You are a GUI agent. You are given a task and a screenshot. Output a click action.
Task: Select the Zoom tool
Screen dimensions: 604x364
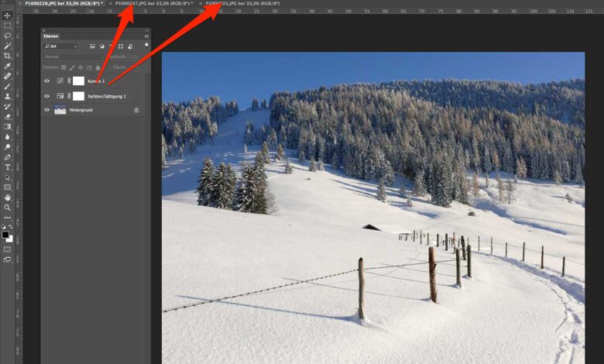7,208
